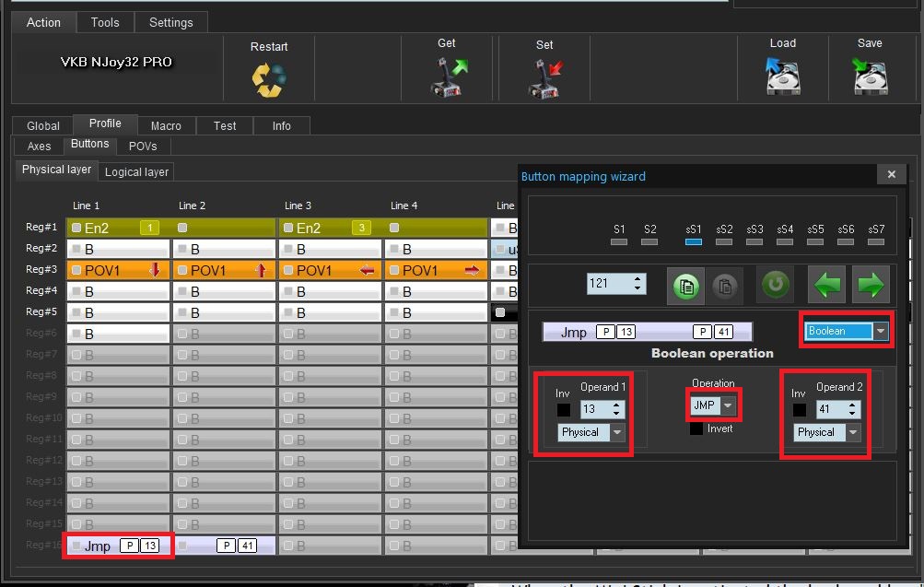The width and height of the screenshot is (924, 587).
Task: Click the Set joystick settings icon
Action: click(x=545, y=78)
